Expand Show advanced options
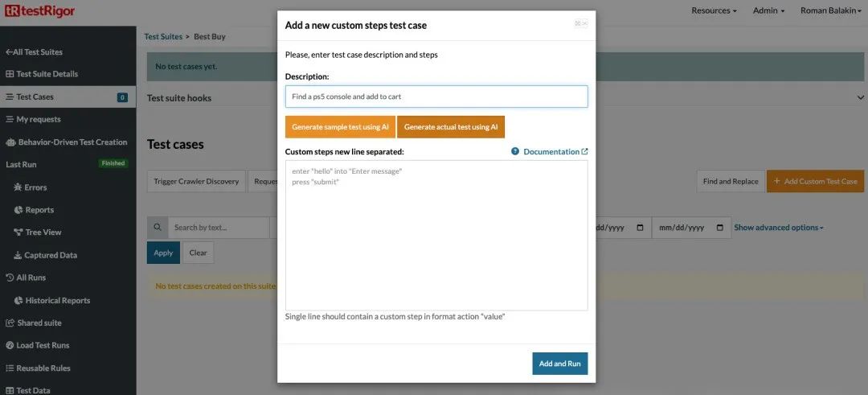This screenshot has width=868, height=395. [x=778, y=228]
